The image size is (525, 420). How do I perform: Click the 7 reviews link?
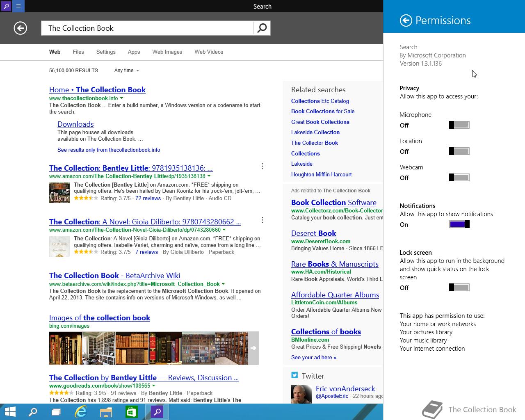click(146, 252)
